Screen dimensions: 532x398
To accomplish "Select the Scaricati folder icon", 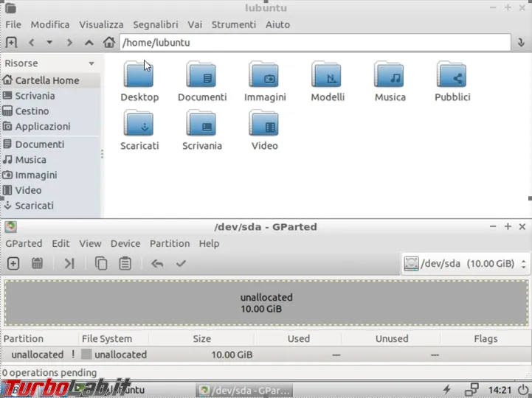I will (x=139, y=124).
